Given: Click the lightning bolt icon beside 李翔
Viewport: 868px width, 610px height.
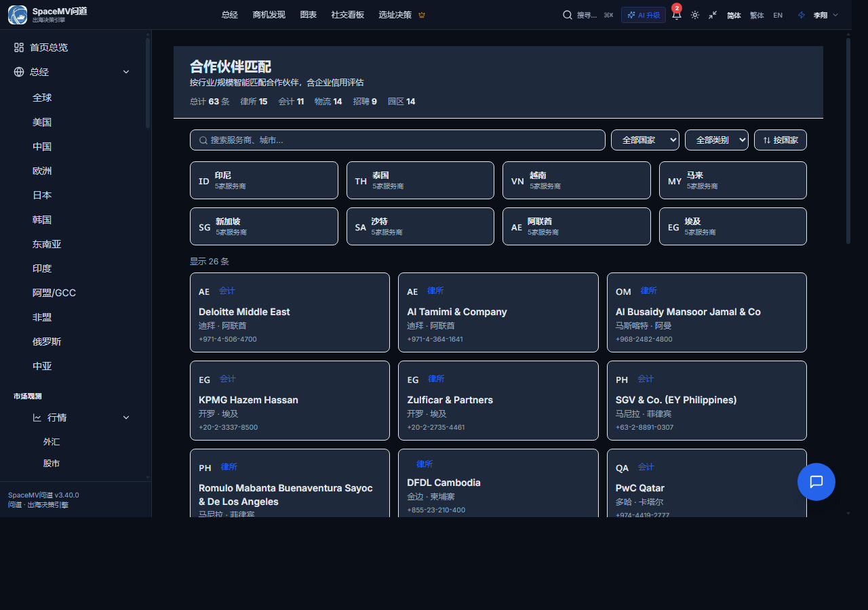Looking at the screenshot, I should tap(802, 15).
